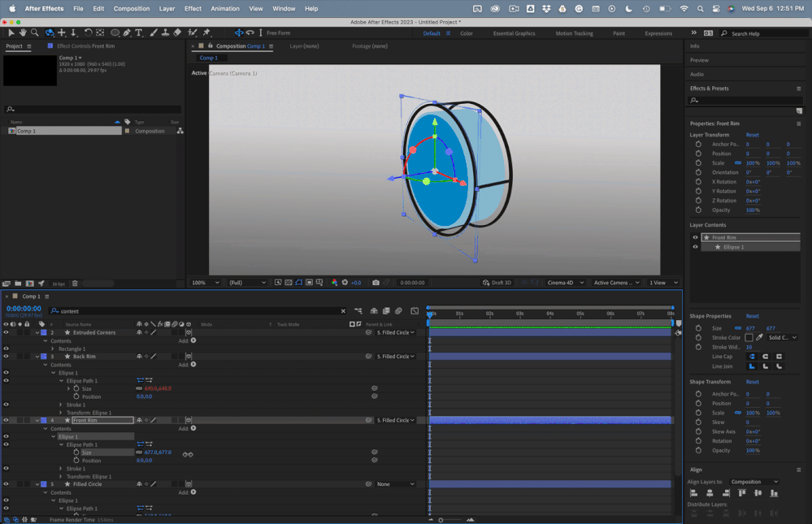Image resolution: width=812 pixels, height=524 pixels.
Task: Edit the Stroke Width value of 10
Action: point(749,347)
